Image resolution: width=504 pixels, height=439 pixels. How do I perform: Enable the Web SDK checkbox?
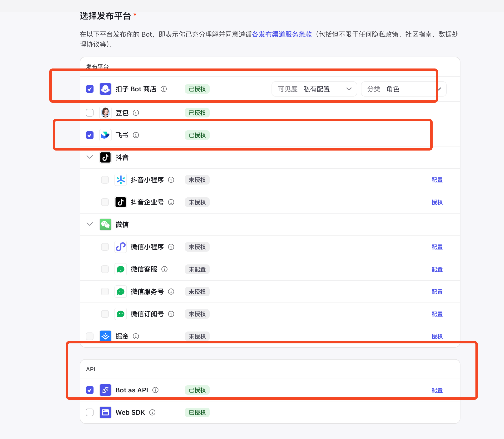(x=90, y=412)
